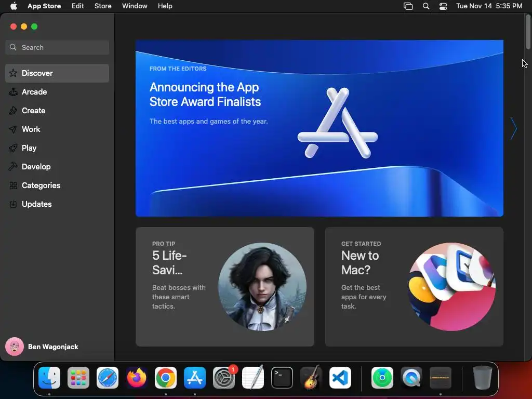Screen dimensions: 532x399
Task: Open Spotlight search in menu bar
Action: (426, 6)
